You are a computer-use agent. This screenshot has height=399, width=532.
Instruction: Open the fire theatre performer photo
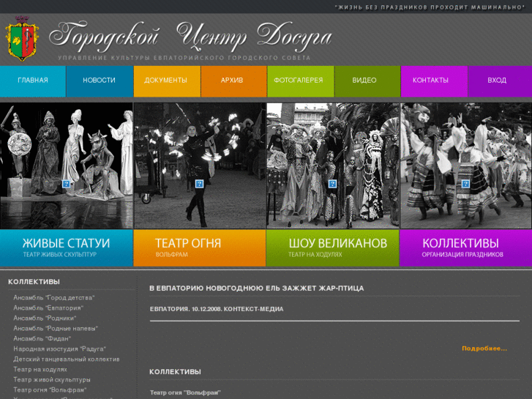[x=200, y=165]
